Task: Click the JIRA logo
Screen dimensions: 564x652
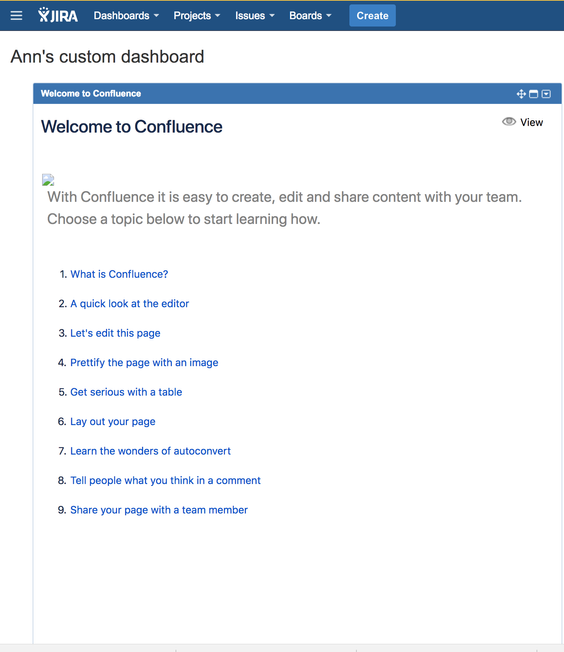Action: click(58, 15)
